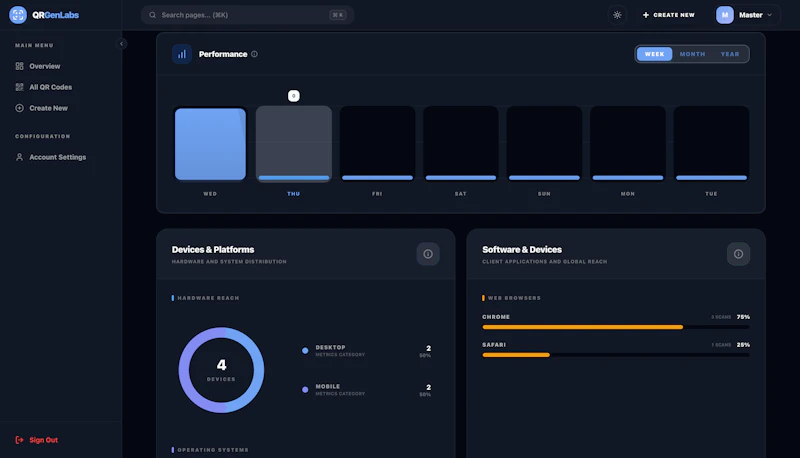The width and height of the screenshot is (800, 458).
Task: Click the SUN performance bar
Action: tap(544, 144)
